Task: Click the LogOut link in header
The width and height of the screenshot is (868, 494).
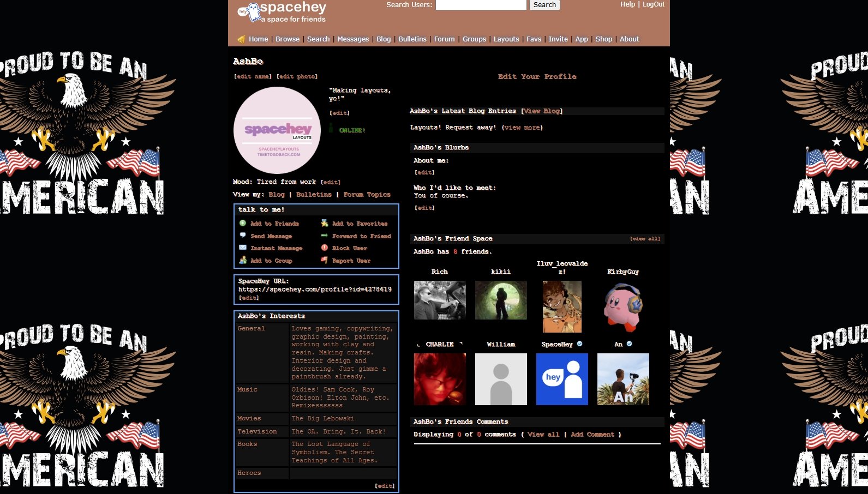Action: (653, 4)
